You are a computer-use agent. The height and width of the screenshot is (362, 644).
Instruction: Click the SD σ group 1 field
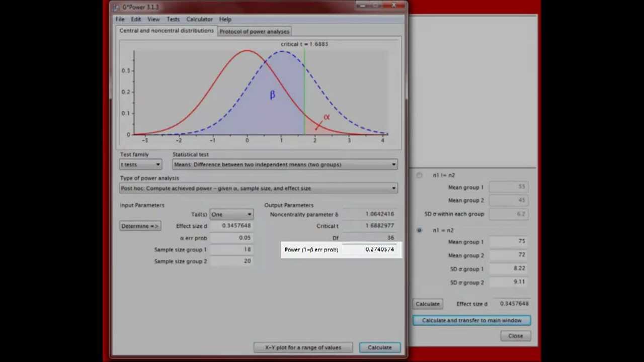point(508,269)
